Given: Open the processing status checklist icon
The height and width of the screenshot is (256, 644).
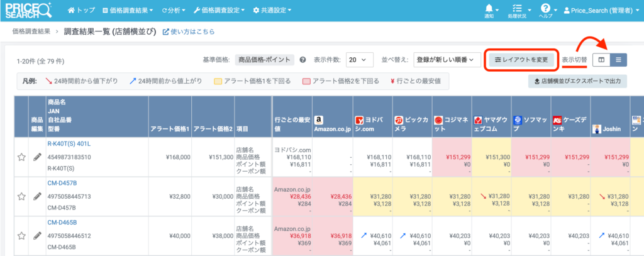Looking at the screenshot, I should tap(517, 10).
